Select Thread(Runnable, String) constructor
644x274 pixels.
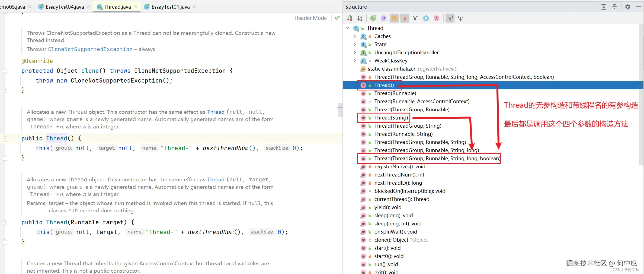point(403,134)
